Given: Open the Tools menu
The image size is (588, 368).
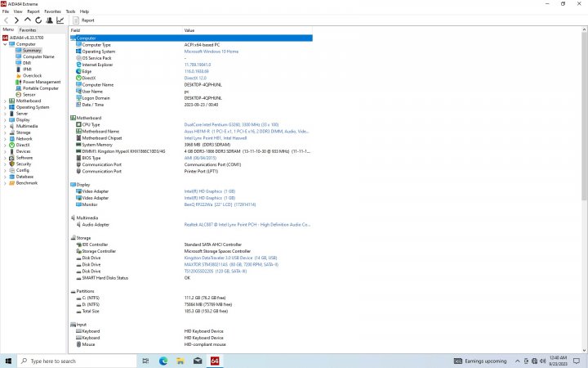Looking at the screenshot, I should [70, 11].
